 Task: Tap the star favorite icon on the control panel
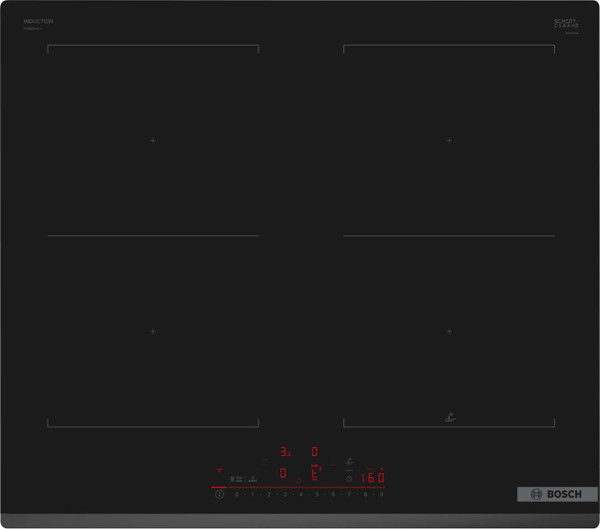click(x=298, y=480)
